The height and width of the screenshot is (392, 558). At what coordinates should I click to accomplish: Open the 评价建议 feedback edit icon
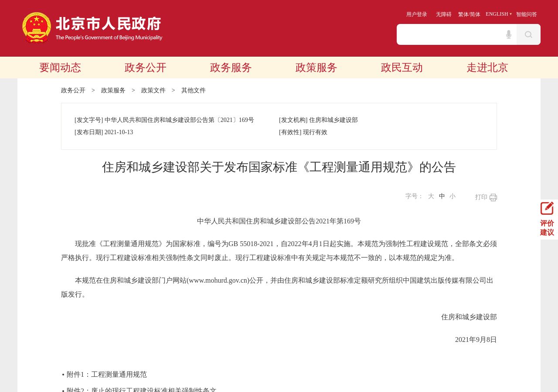(x=547, y=209)
